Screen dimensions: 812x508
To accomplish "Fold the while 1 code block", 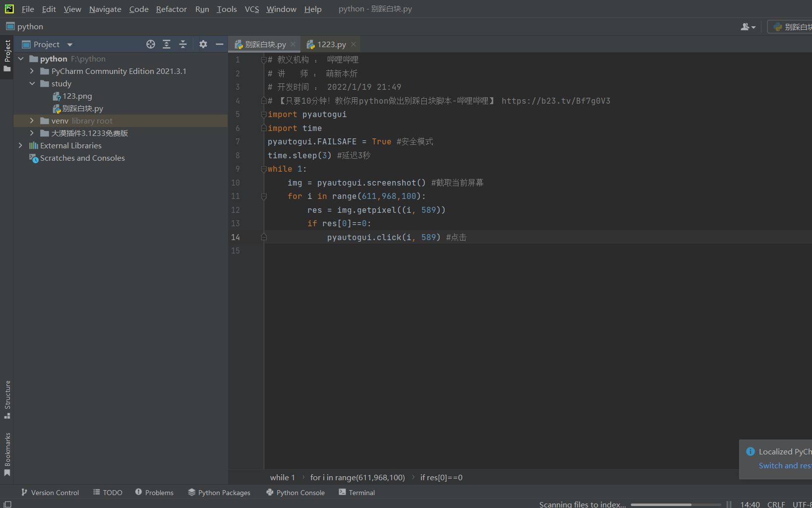I will (264, 169).
